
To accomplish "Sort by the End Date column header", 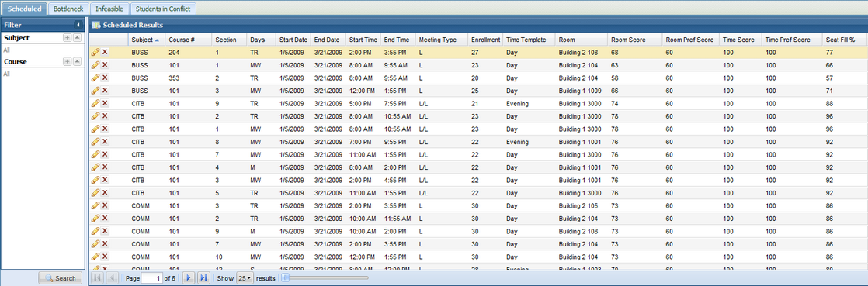I will pos(328,40).
